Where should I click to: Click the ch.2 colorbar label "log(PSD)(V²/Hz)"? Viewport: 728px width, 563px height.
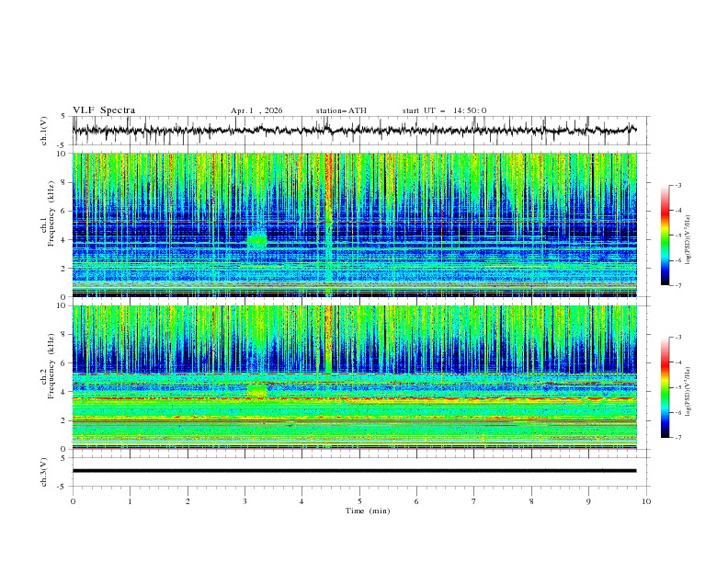point(688,392)
